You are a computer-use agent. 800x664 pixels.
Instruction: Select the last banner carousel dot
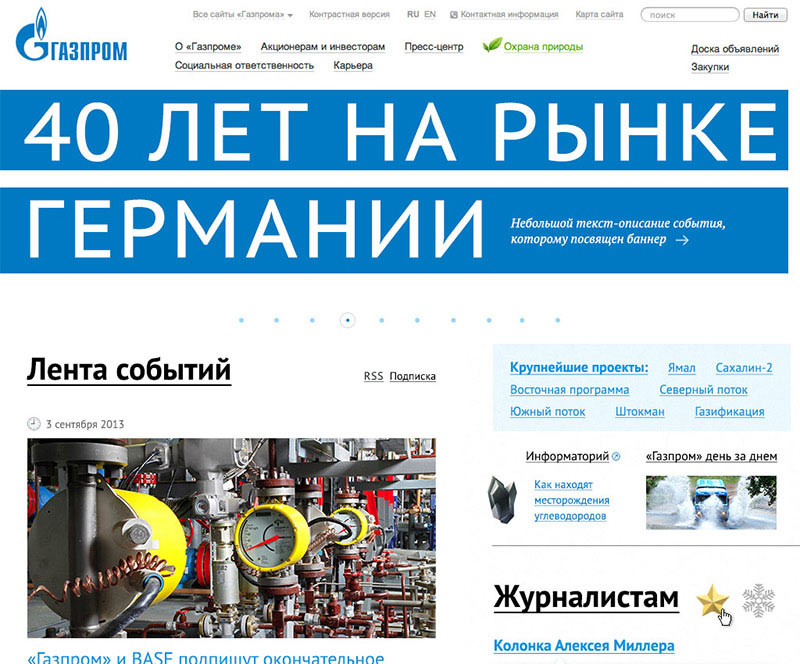[x=558, y=320]
